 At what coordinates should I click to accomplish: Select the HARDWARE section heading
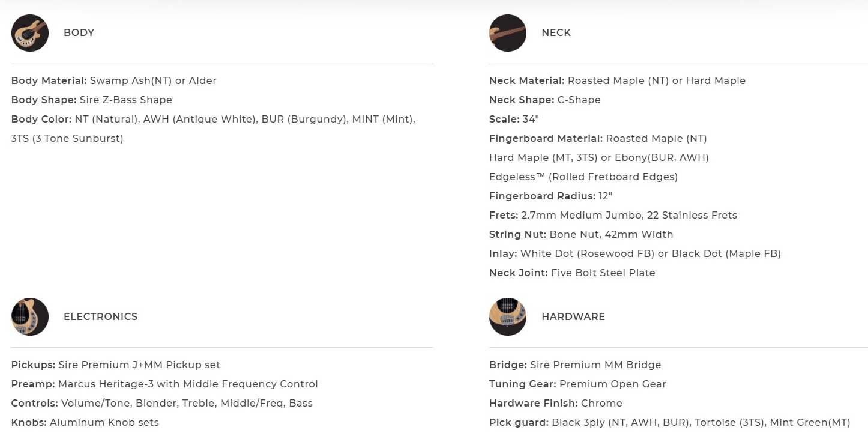click(x=573, y=316)
